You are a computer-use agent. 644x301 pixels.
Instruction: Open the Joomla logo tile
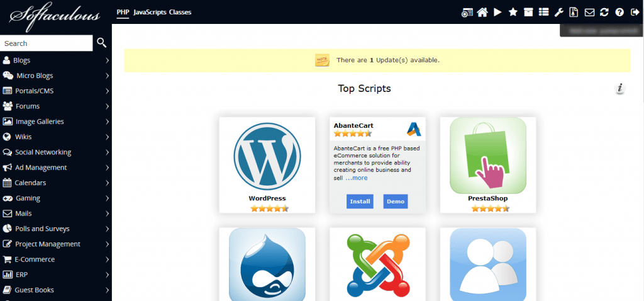(x=378, y=266)
